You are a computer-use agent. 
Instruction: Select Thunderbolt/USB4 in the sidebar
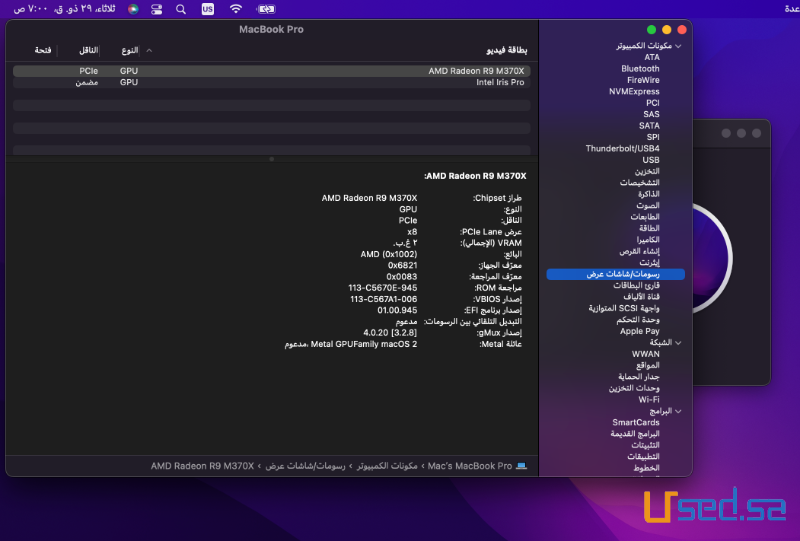(622, 149)
